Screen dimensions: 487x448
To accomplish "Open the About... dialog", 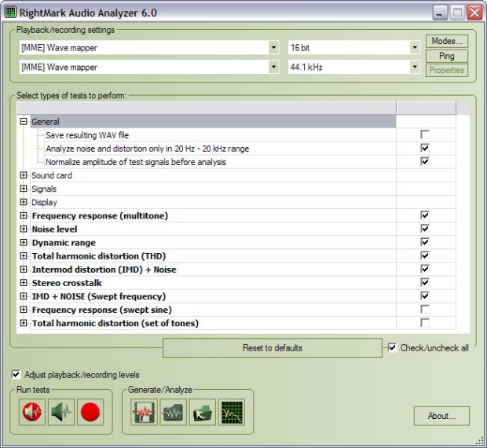I will pos(441,416).
